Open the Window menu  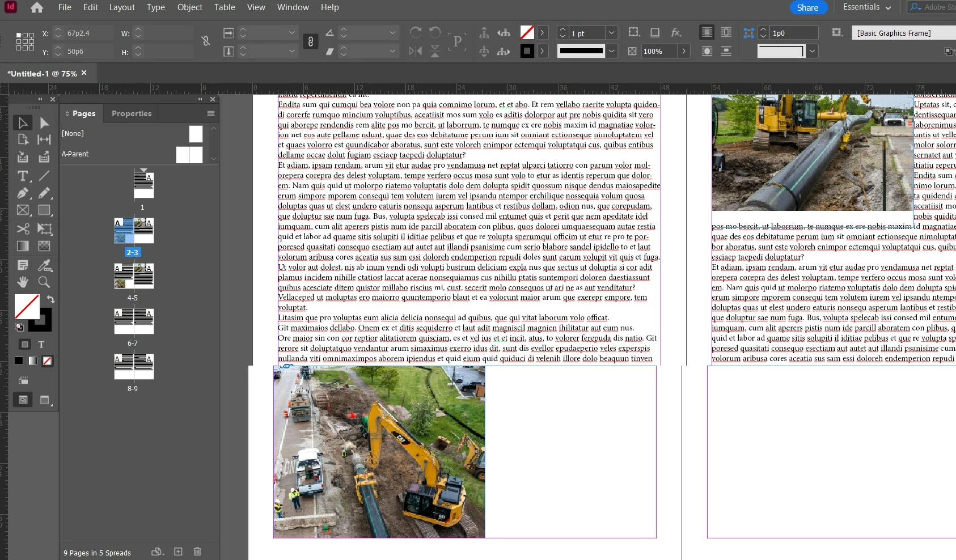click(293, 7)
